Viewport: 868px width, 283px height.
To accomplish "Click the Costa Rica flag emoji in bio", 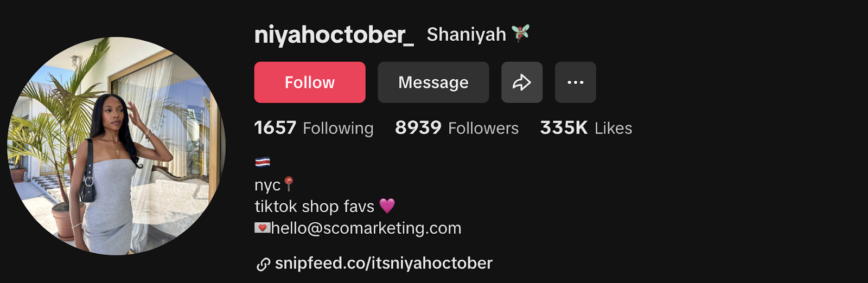I will coord(263,162).
